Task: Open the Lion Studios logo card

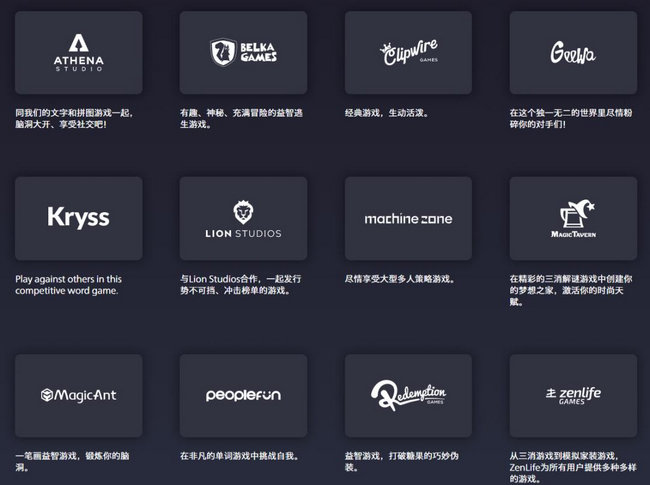Action: click(243, 218)
